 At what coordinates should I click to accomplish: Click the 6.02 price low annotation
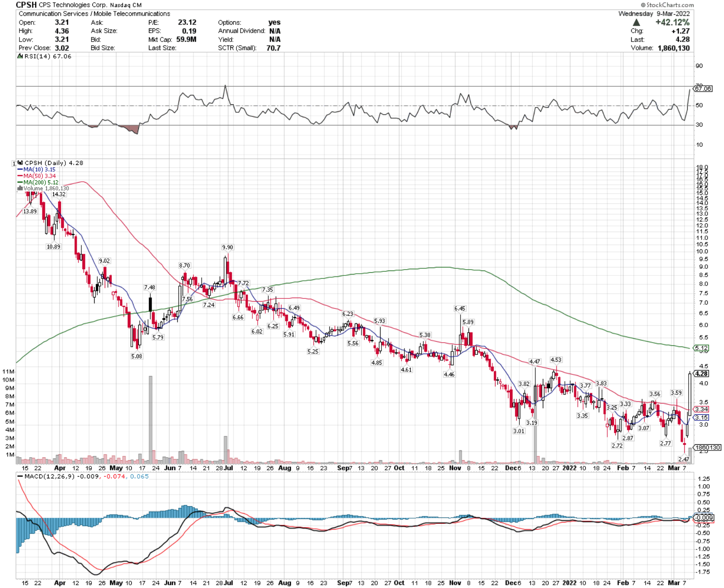[257, 331]
